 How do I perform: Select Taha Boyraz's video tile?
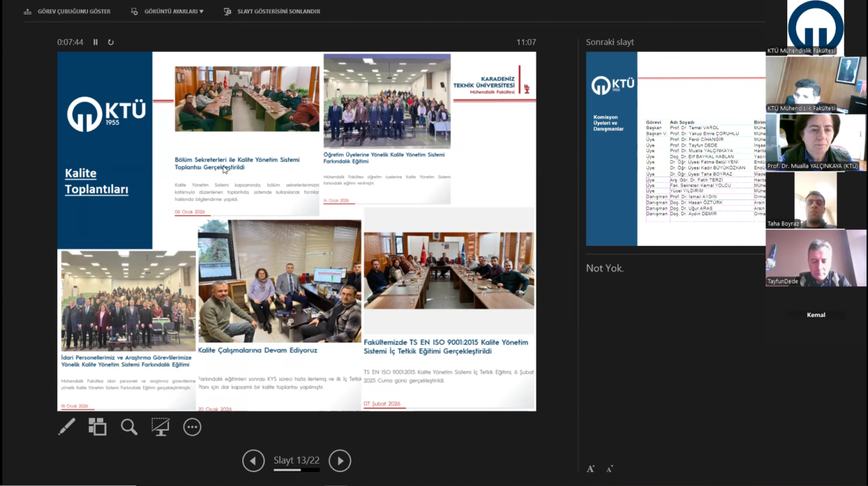point(816,201)
